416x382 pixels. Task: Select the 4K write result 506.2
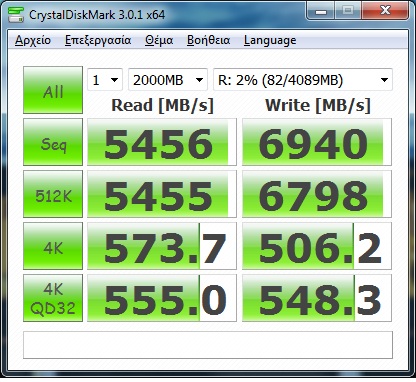pyautogui.click(x=317, y=246)
